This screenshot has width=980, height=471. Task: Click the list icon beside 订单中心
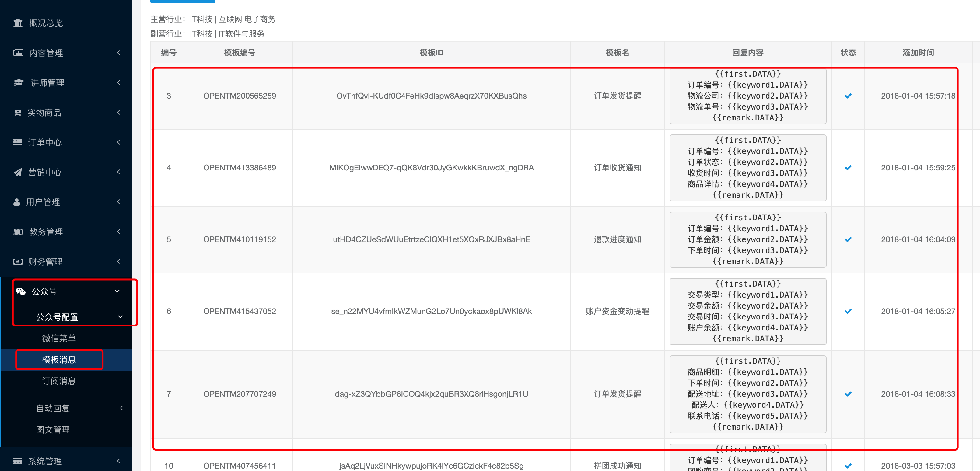point(18,142)
